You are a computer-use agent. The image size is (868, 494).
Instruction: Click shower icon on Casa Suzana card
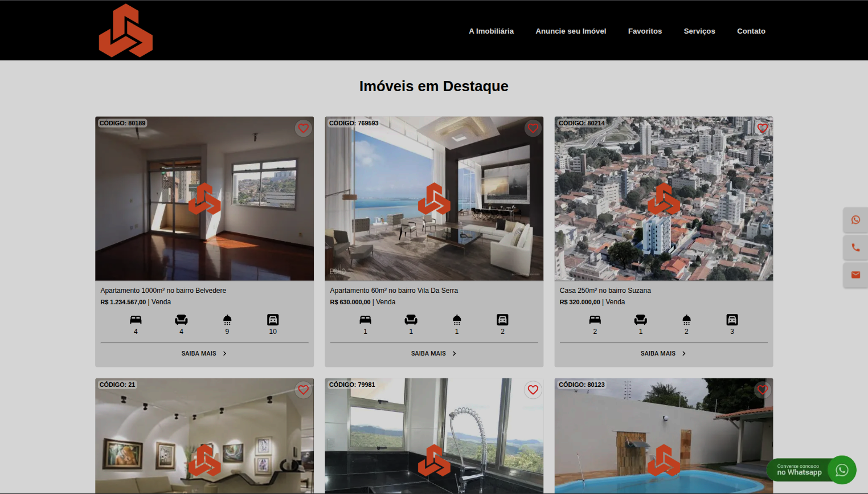pos(686,320)
